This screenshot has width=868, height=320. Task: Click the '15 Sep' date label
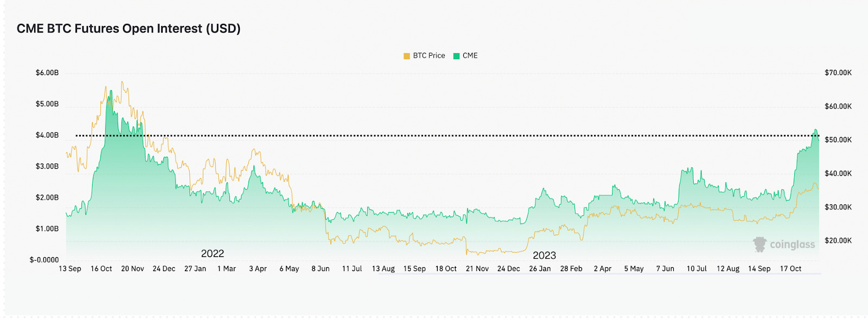(x=414, y=269)
